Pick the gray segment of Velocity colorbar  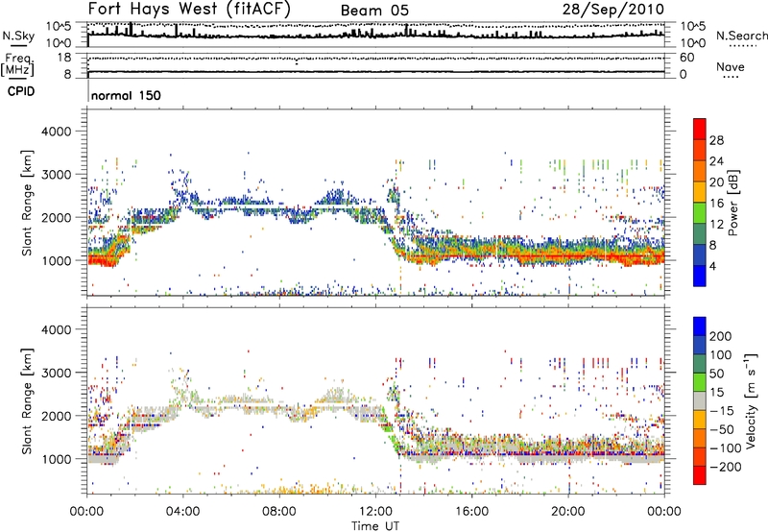click(x=700, y=401)
